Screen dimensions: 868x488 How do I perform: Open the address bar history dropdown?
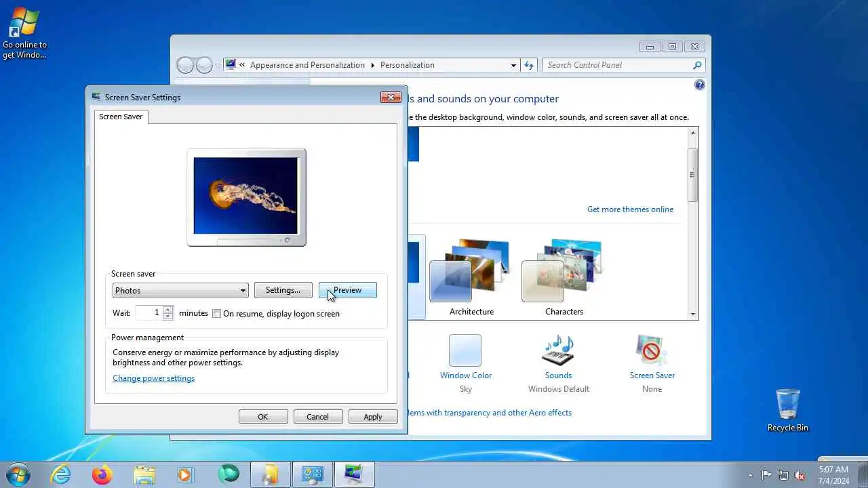(x=513, y=65)
